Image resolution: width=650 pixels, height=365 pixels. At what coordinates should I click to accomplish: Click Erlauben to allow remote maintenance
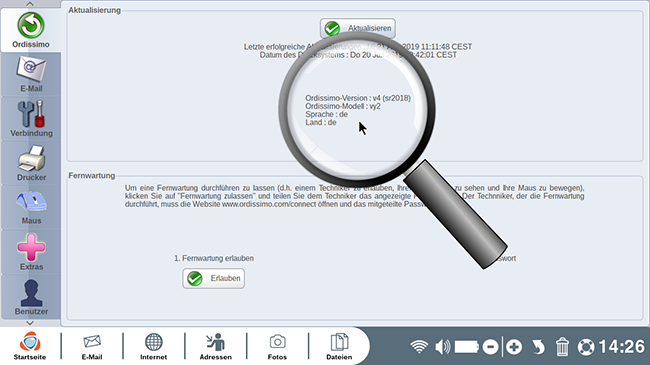point(213,278)
